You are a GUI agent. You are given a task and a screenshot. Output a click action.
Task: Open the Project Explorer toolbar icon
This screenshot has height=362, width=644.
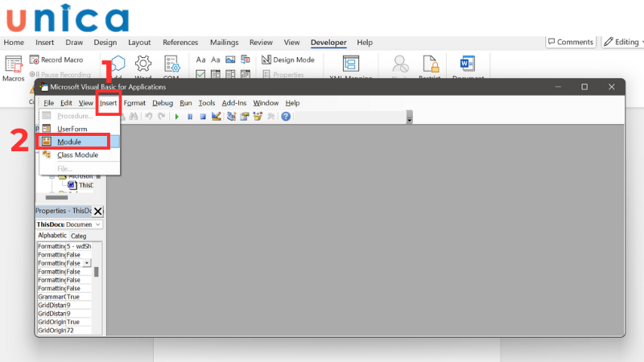pyautogui.click(x=231, y=117)
